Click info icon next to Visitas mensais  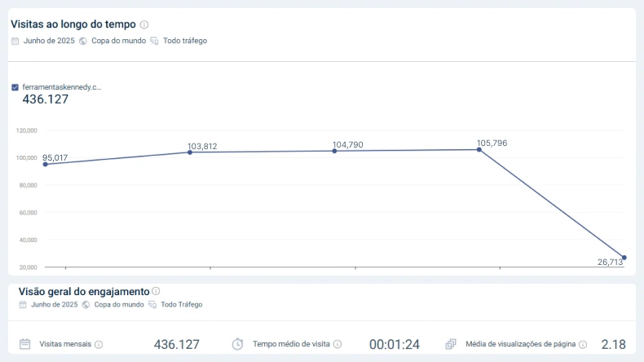(99, 344)
